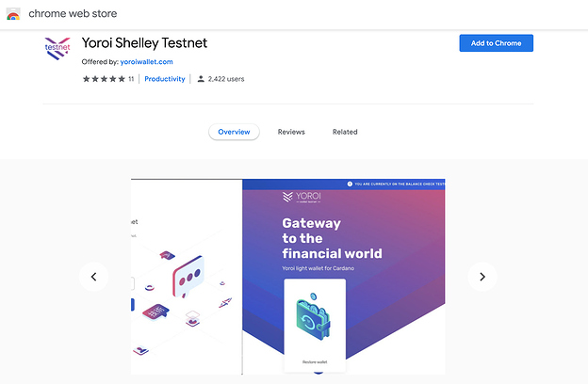
Task: Click the Restore wallet card
Action: point(315,326)
